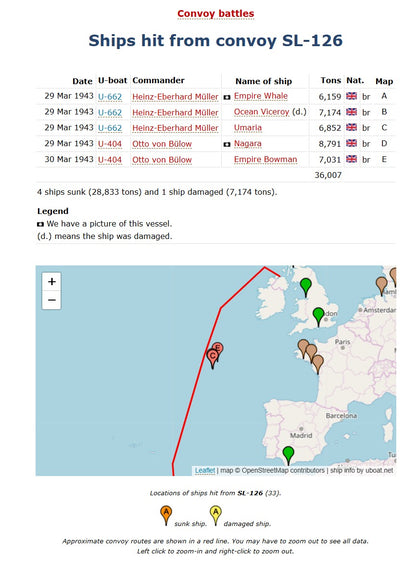416x577 pixels.
Task: Click the brown marker near Amsterdam
Action: tap(381, 286)
